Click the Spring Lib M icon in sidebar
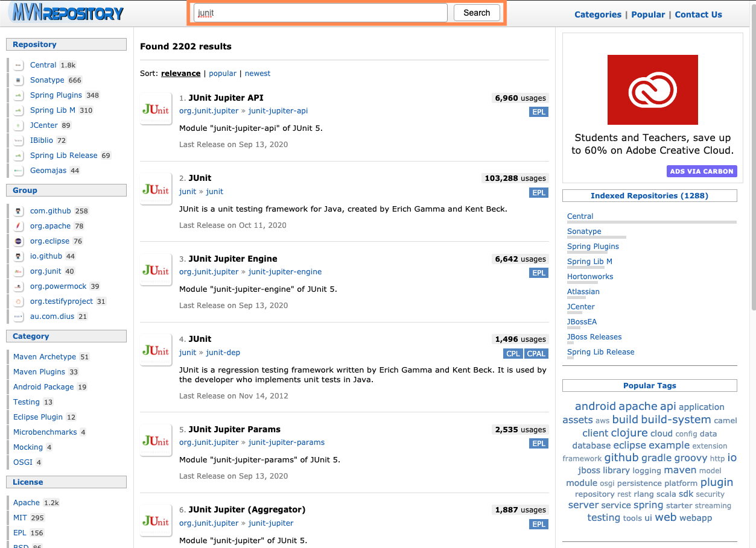 [x=18, y=110]
